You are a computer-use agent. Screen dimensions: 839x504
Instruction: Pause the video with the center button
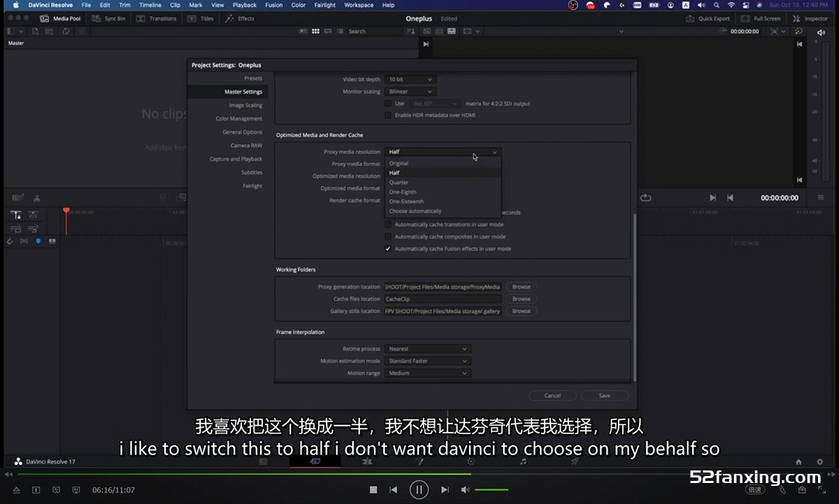(419, 490)
